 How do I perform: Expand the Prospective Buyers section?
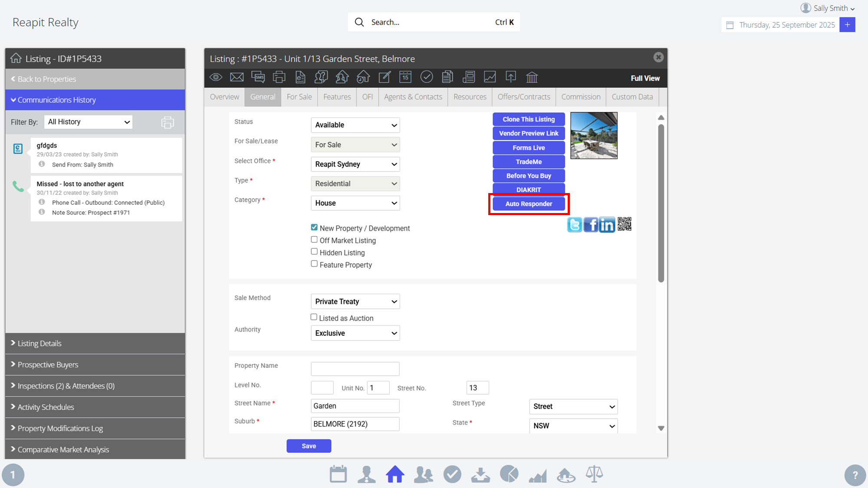[x=95, y=365]
